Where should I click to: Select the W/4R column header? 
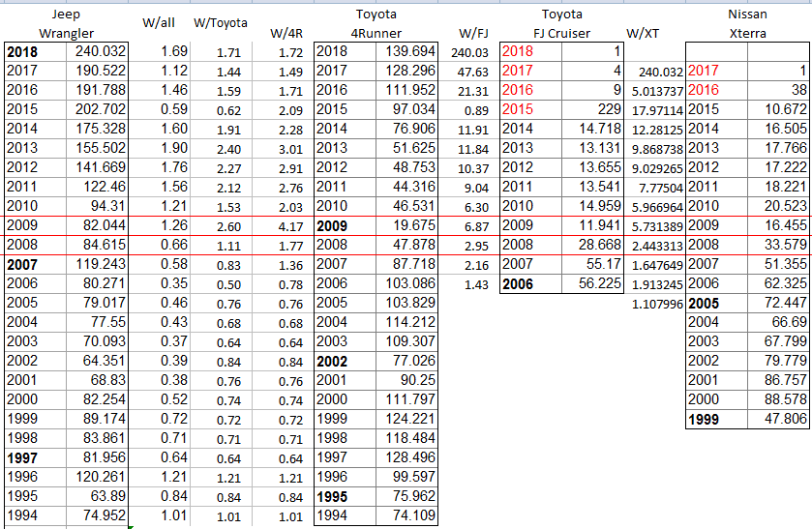coord(286,34)
